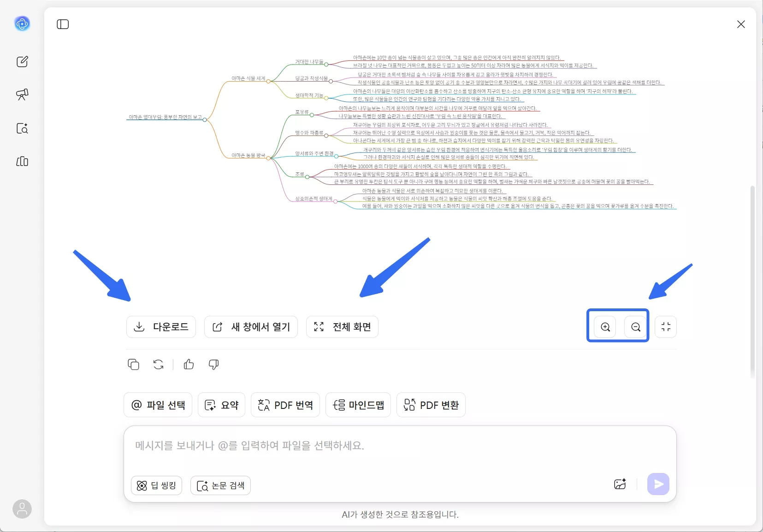Select the PDF 변환 conversion option
This screenshot has height=532, width=763.
430,405
